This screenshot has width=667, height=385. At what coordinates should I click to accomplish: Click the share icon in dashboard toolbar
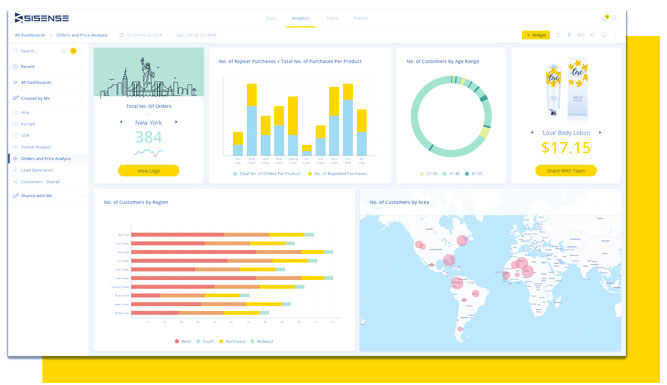(593, 35)
